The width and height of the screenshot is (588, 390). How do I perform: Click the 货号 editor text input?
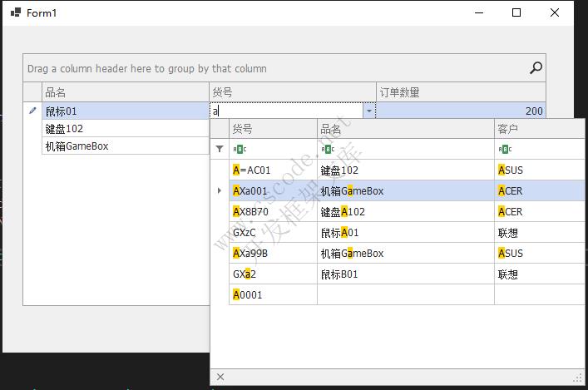[x=286, y=111]
